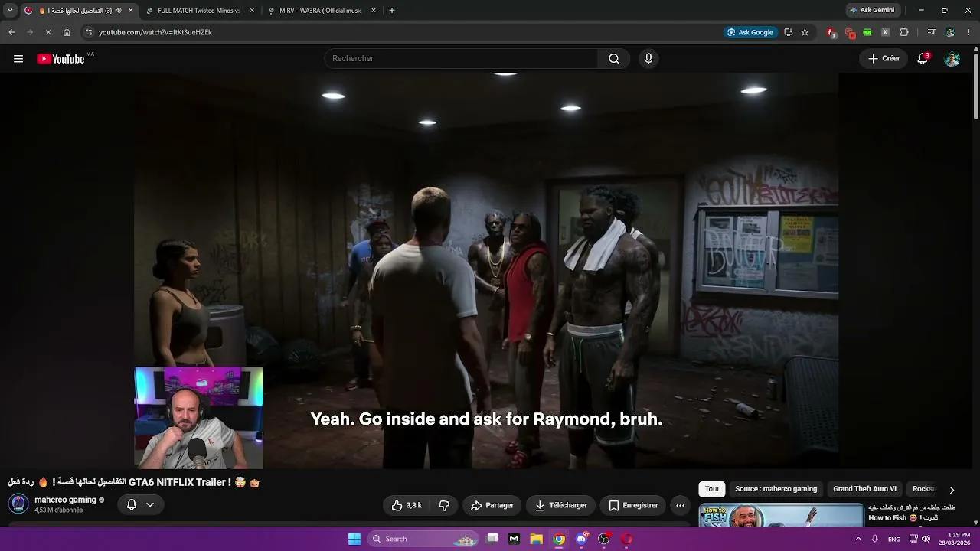Close the MIRV - WA3RA tab
The height and width of the screenshot is (551, 980).
pyautogui.click(x=374, y=11)
